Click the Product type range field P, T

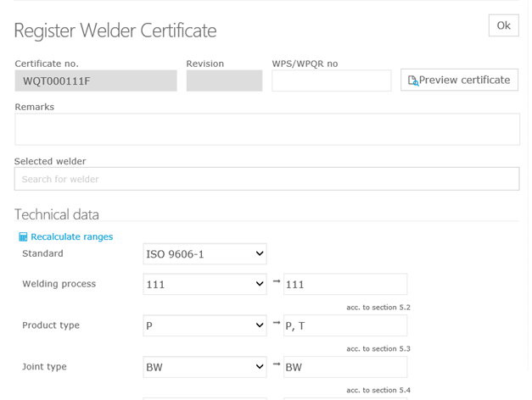[x=345, y=325]
